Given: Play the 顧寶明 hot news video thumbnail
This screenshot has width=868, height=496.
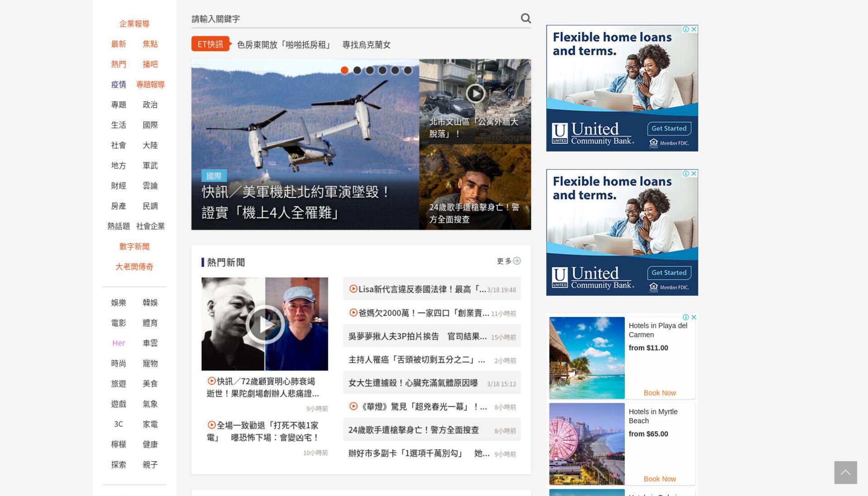Looking at the screenshot, I should (x=265, y=324).
